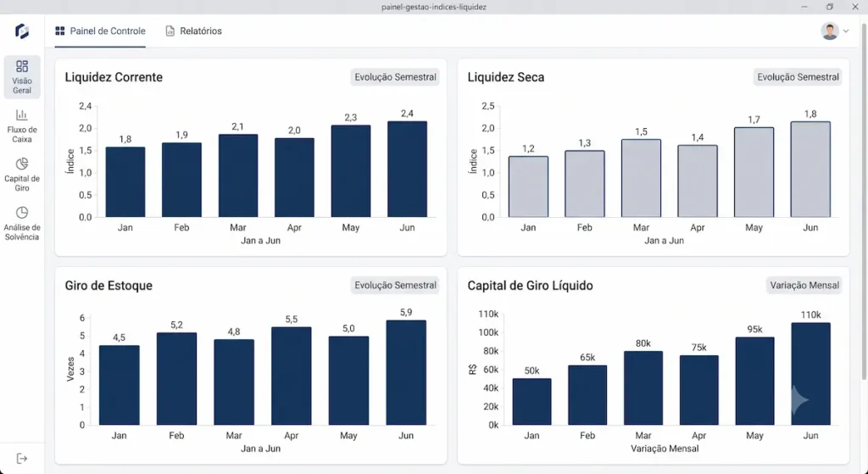Select the May bar in Capital de Giro Líquido
Viewport: 868px width, 474px height.
pyautogui.click(x=754, y=381)
